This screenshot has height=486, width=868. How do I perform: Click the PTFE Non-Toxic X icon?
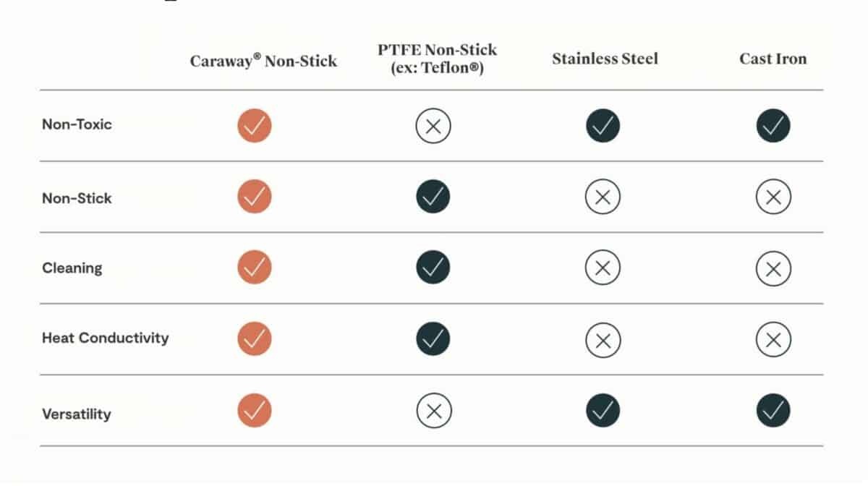click(x=433, y=127)
